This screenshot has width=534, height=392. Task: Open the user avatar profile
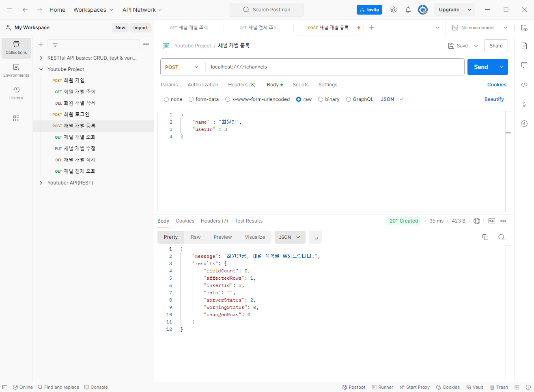(423, 10)
